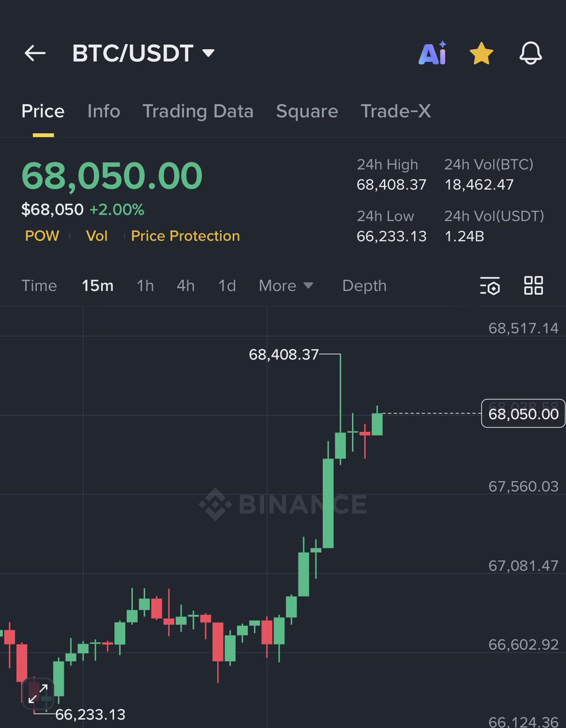Tap the current price label 68,050.00 on axis
Screen dimensions: 566x728
pyautogui.click(x=524, y=414)
